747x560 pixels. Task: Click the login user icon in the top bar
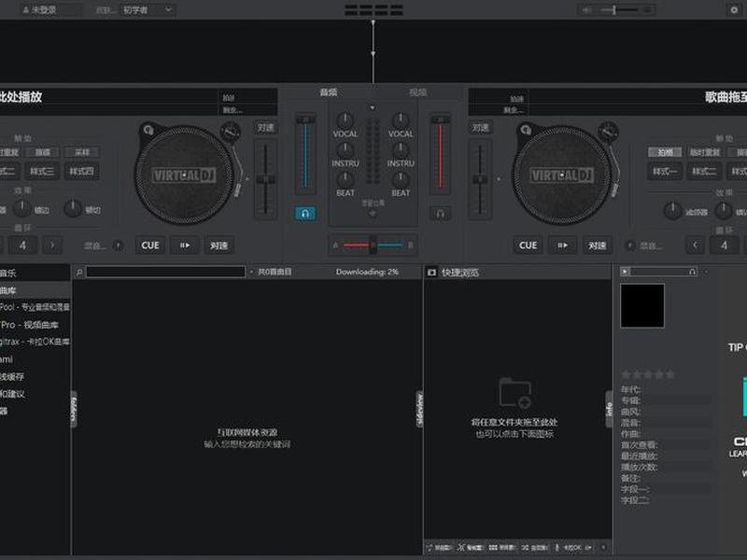coord(26,9)
